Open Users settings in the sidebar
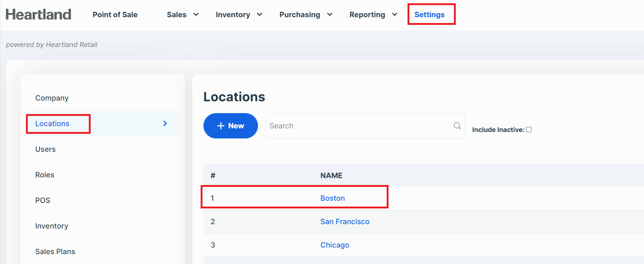 coord(45,149)
